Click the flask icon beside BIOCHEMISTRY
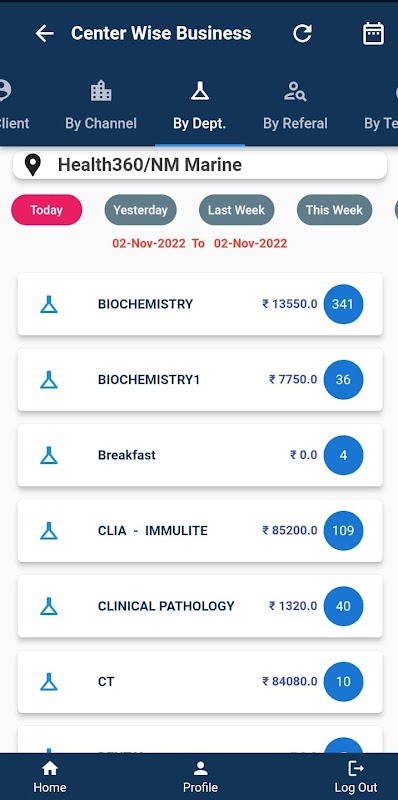 coord(49,304)
